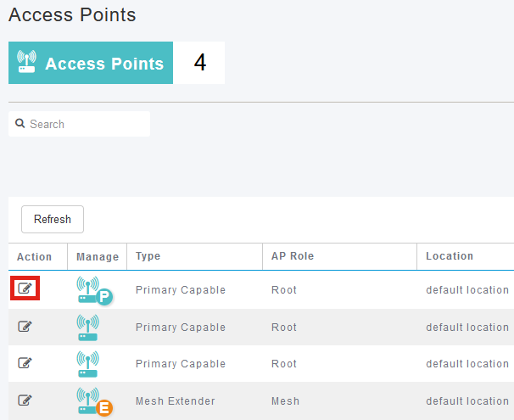Viewport: 514px width, 420px height.
Task: Click into the Search field
Action: [80, 124]
